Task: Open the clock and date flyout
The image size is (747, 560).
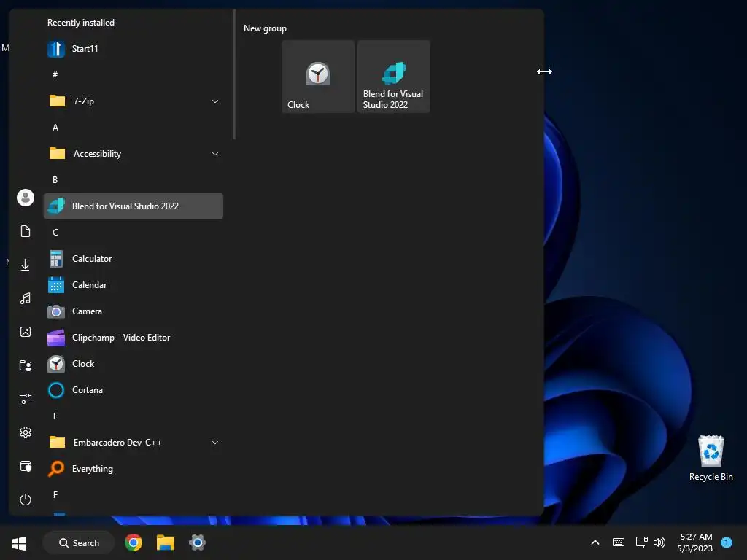Action: [x=695, y=542]
